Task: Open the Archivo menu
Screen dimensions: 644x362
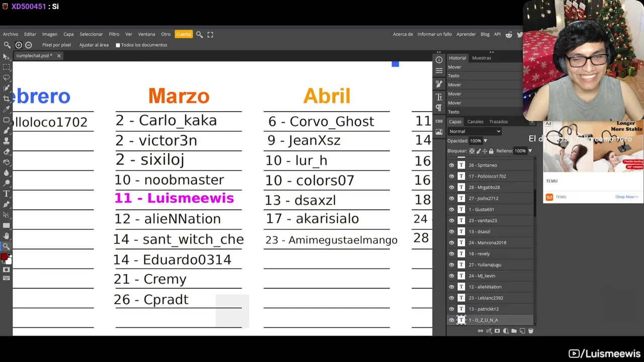Action: point(11,34)
